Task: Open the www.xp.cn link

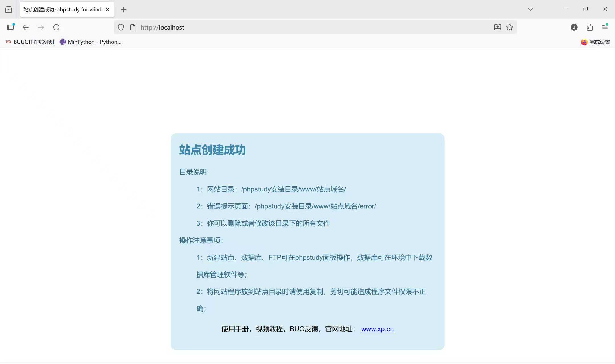Action: [377, 329]
